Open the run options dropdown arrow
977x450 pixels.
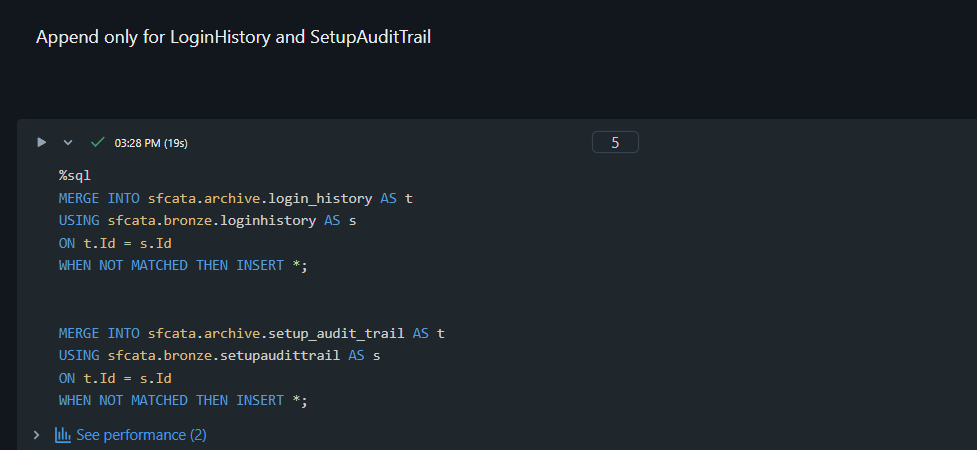click(68, 143)
